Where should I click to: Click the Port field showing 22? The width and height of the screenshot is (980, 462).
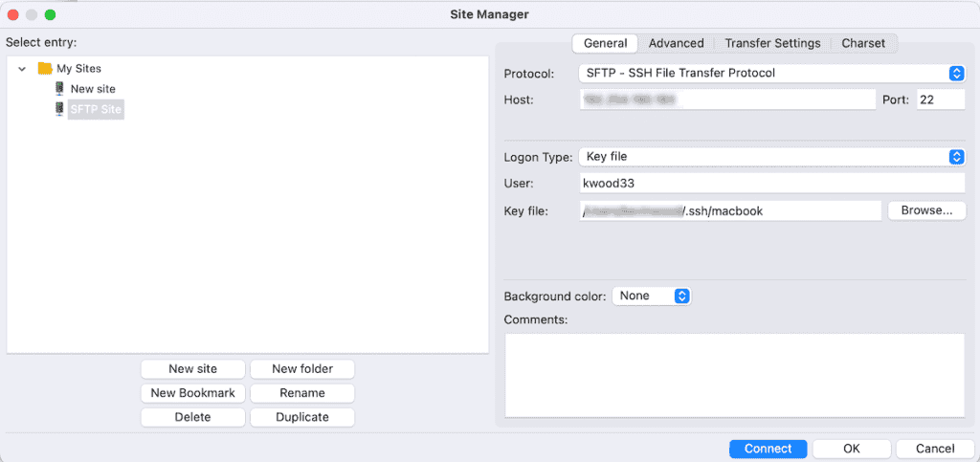(x=941, y=99)
